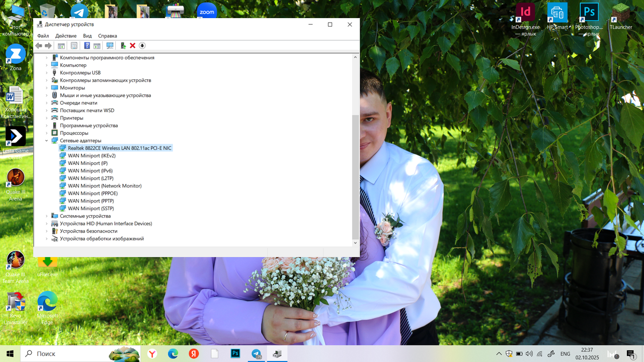Click the blue question mark help icon
Screen dimensions: 644x362
pyautogui.click(x=87, y=46)
